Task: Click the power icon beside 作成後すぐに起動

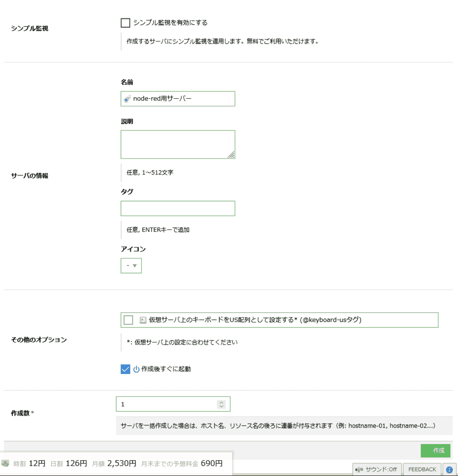Action: pyautogui.click(x=136, y=369)
